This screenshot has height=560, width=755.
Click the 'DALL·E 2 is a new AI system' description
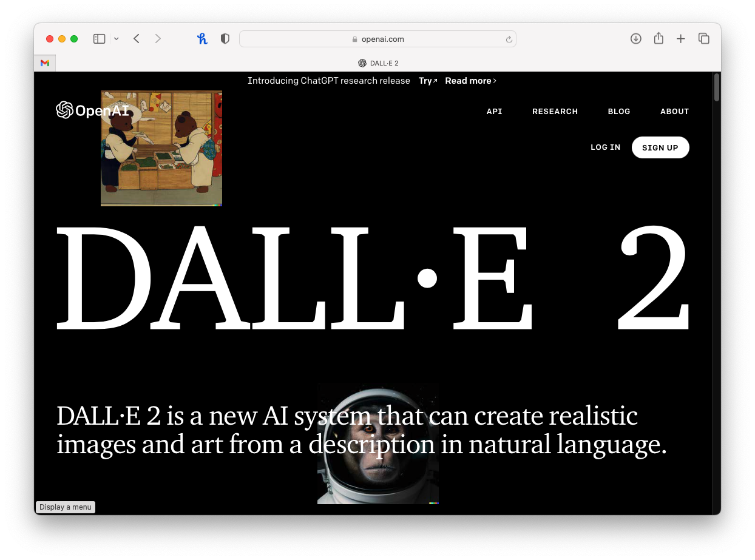coord(362,430)
